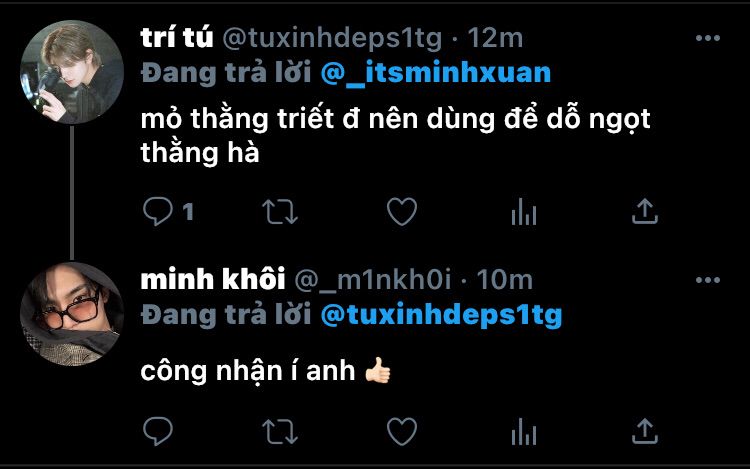
Task: Open more options for trí tú's tweet
Action: click(x=708, y=39)
